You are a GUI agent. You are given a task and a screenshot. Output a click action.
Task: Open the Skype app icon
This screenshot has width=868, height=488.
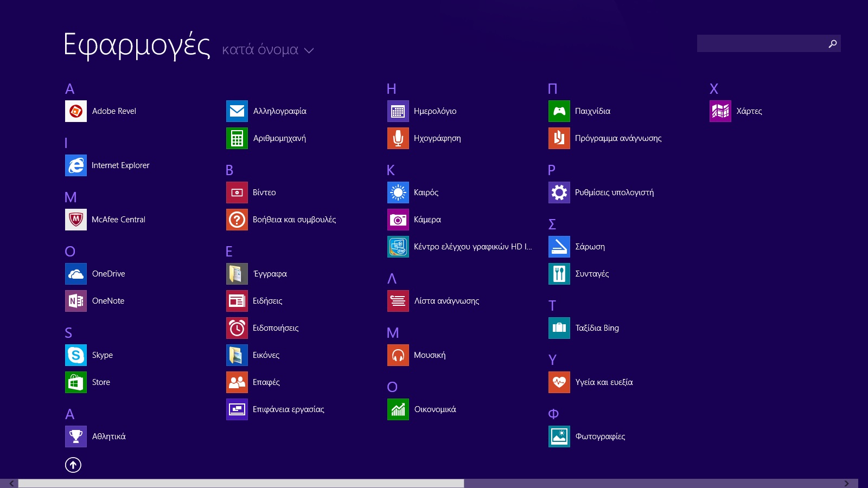pyautogui.click(x=76, y=355)
